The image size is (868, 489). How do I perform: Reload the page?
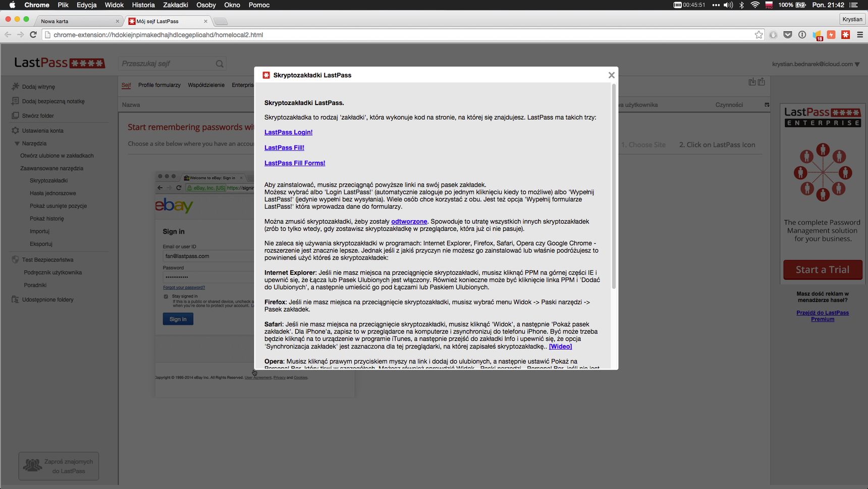coord(33,34)
